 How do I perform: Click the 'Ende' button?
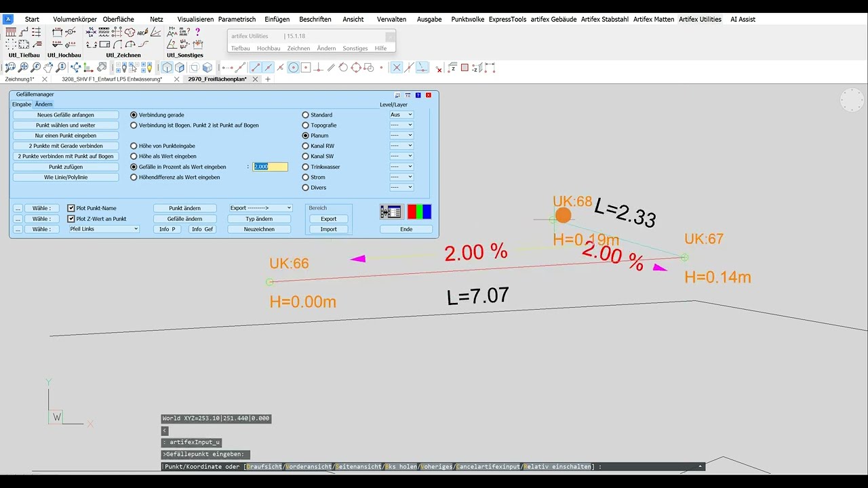click(406, 229)
